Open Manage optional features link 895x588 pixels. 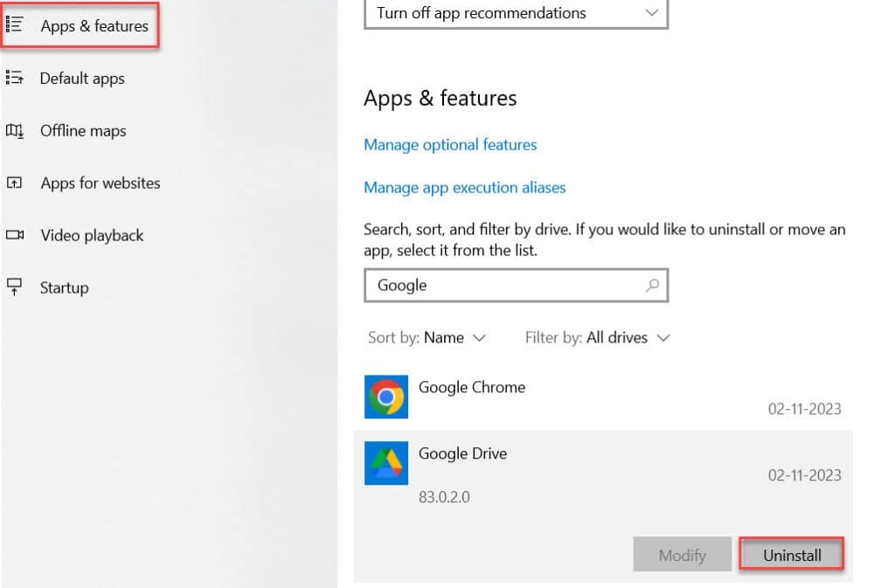pyautogui.click(x=450, y=145)
